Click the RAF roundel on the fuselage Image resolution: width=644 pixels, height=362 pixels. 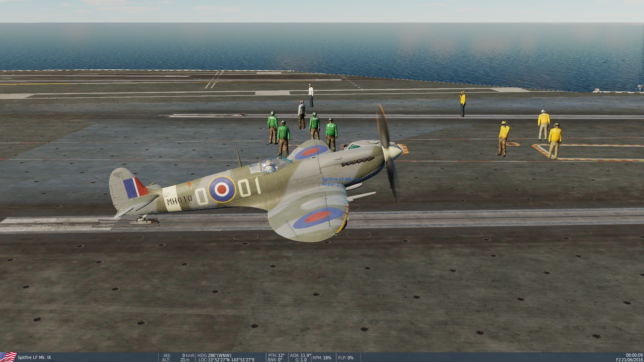[x=222, y=190]
